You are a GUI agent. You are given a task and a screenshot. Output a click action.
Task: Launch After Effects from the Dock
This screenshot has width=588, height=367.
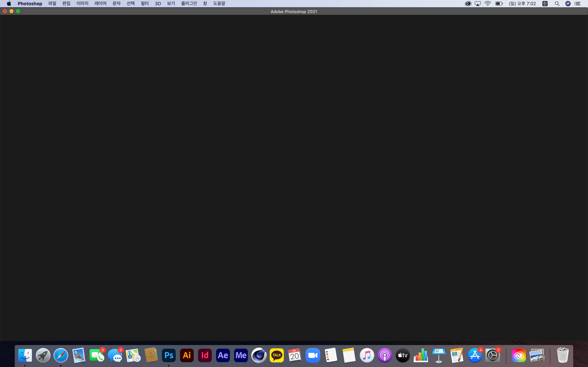tap(223, 355)
